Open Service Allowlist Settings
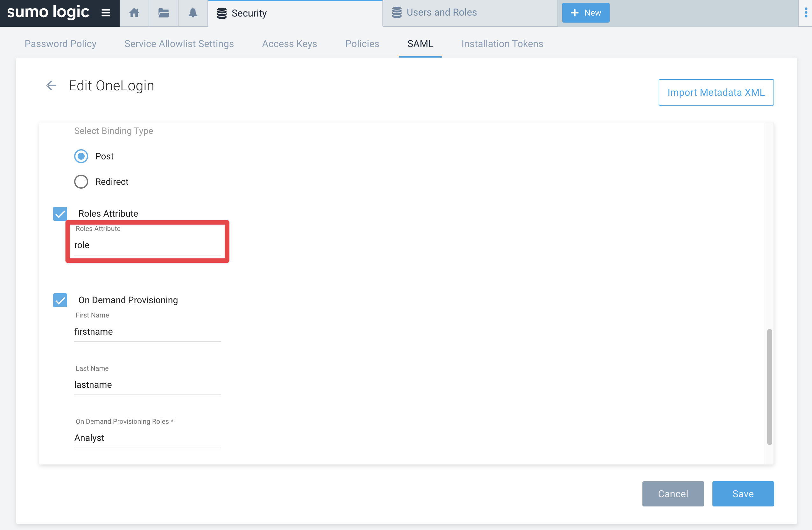 pyautogui.click(x=179, y=44)
